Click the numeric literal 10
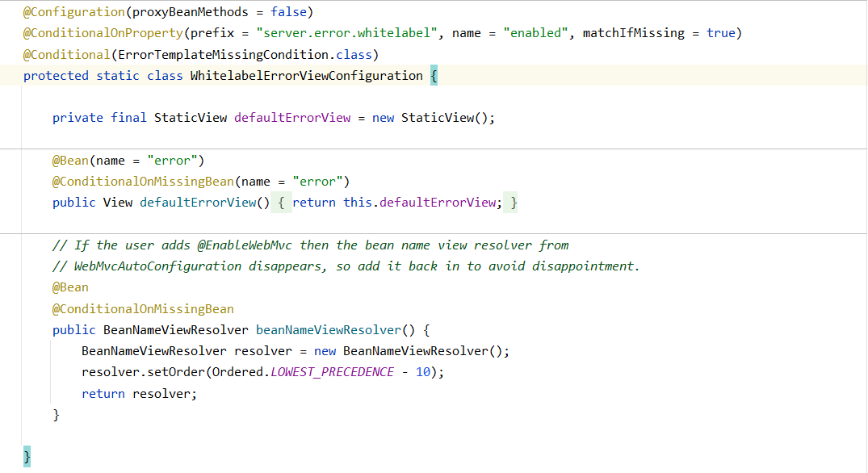 [423, 372]
